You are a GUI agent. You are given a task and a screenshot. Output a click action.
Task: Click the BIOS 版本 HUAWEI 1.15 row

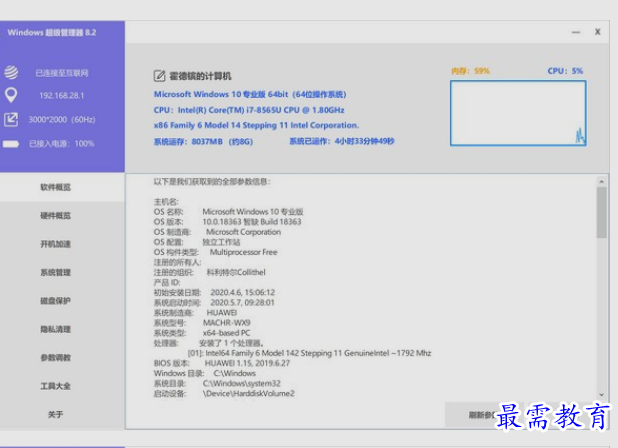tap(222, 363)
